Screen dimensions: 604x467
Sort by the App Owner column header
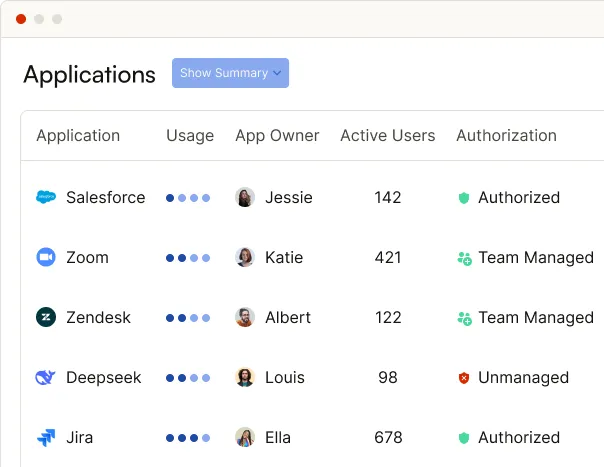pyautogui.click(x=277, y=136)
